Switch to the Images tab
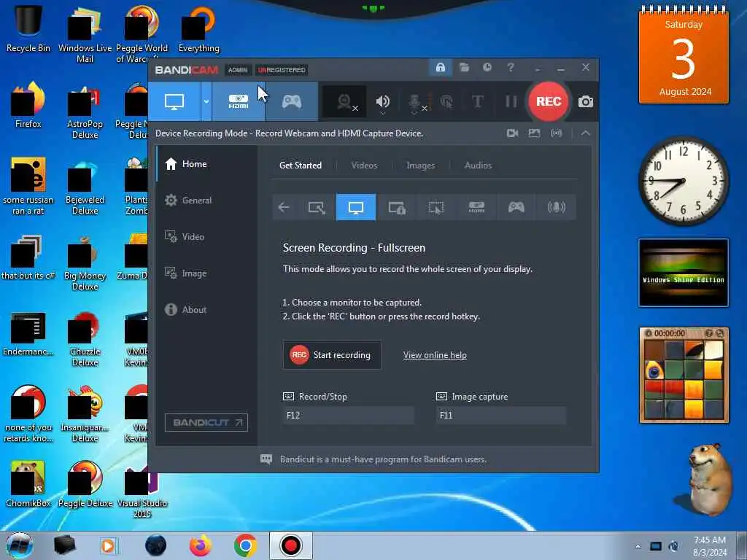This screenshot has width=747, height=560. point(420,166)
